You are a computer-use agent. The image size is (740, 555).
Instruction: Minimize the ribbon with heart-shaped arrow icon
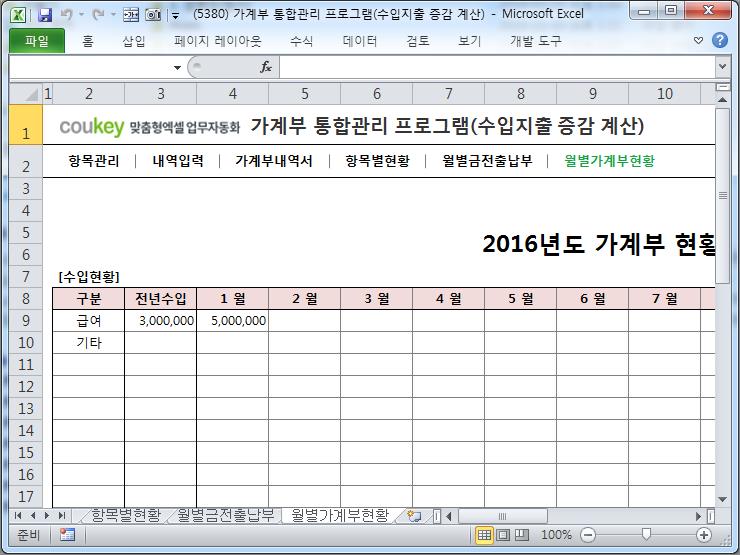pyautogui.click(x=698, y=41)
